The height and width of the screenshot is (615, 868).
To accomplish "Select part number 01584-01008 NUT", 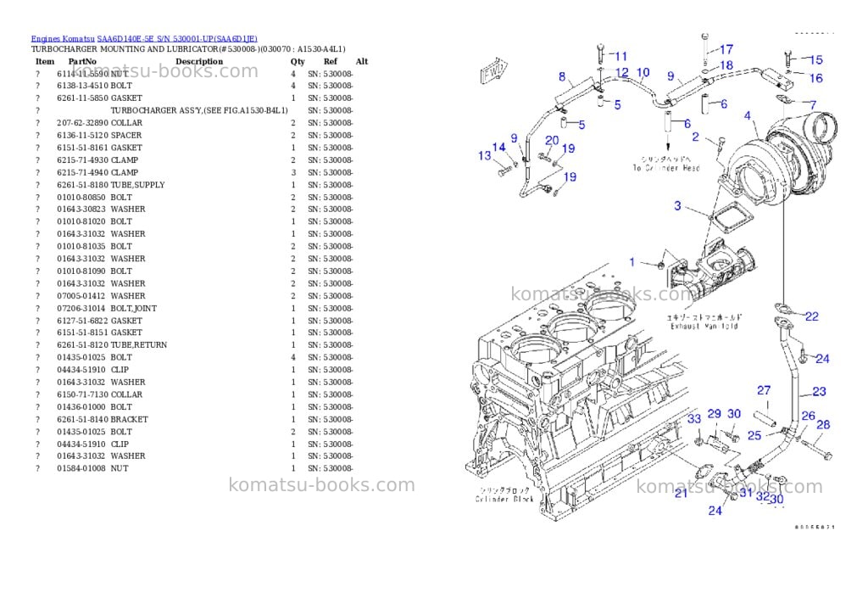I will pos(92,469).
